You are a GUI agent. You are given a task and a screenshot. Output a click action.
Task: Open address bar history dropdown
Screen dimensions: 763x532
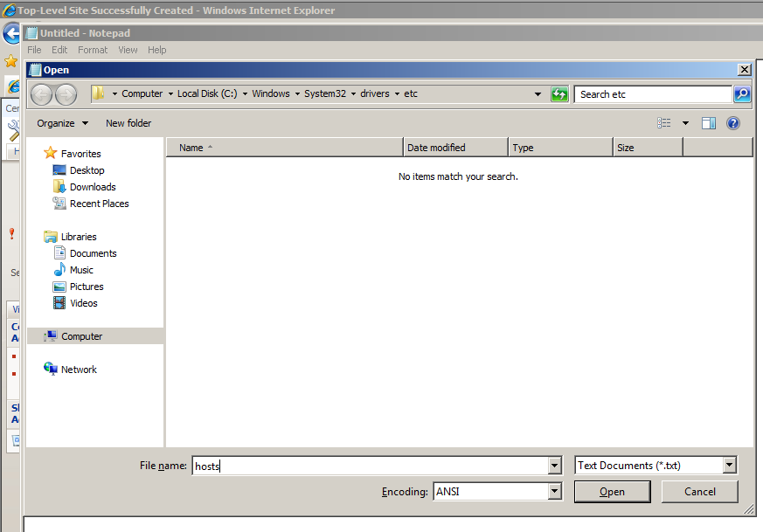point(538,93)
